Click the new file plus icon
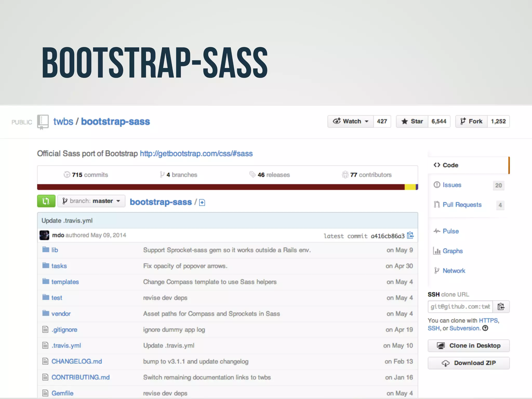532x399 pixels. 202,202
